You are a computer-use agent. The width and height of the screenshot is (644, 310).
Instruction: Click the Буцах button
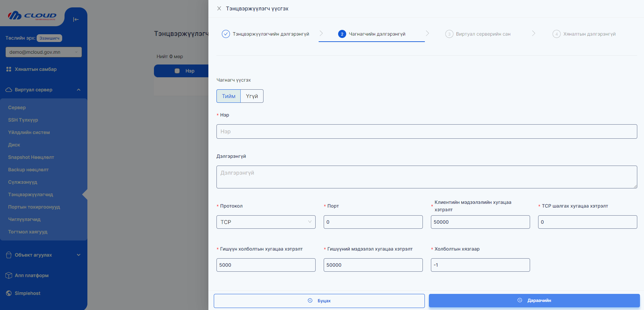319,301
